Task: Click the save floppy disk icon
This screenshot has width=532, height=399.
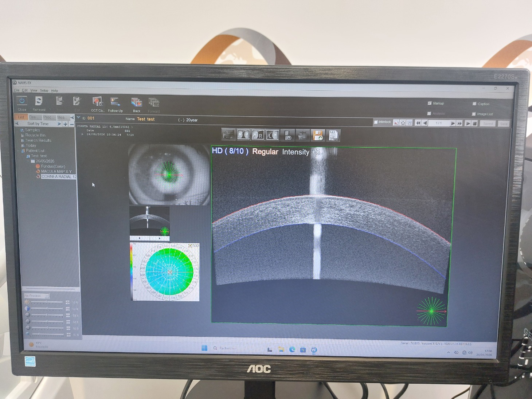Action: click(317, 136)
